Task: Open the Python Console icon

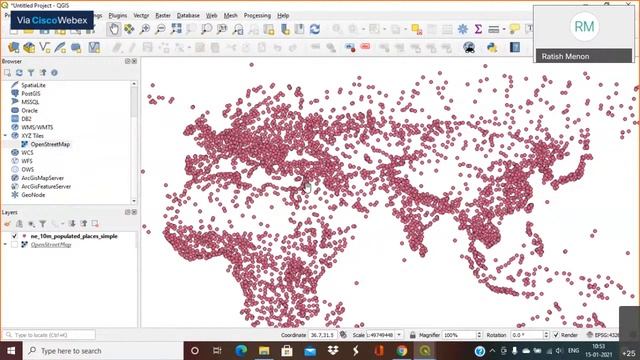Action: (x=492, y=47)
